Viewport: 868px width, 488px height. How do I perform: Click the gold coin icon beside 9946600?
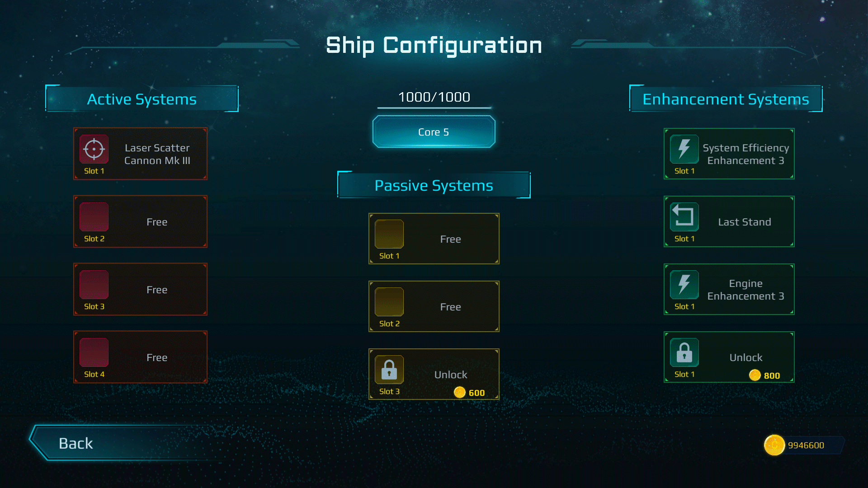click(774, 445)
